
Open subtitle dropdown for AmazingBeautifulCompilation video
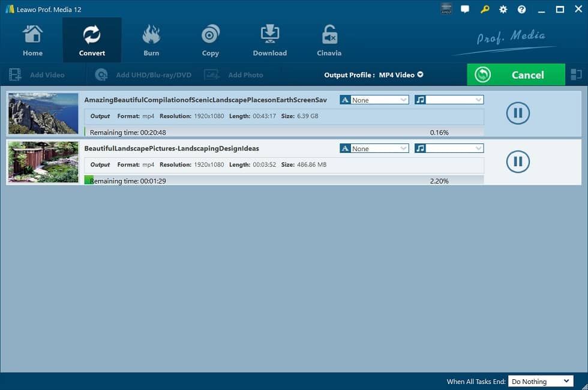[379, 100]
